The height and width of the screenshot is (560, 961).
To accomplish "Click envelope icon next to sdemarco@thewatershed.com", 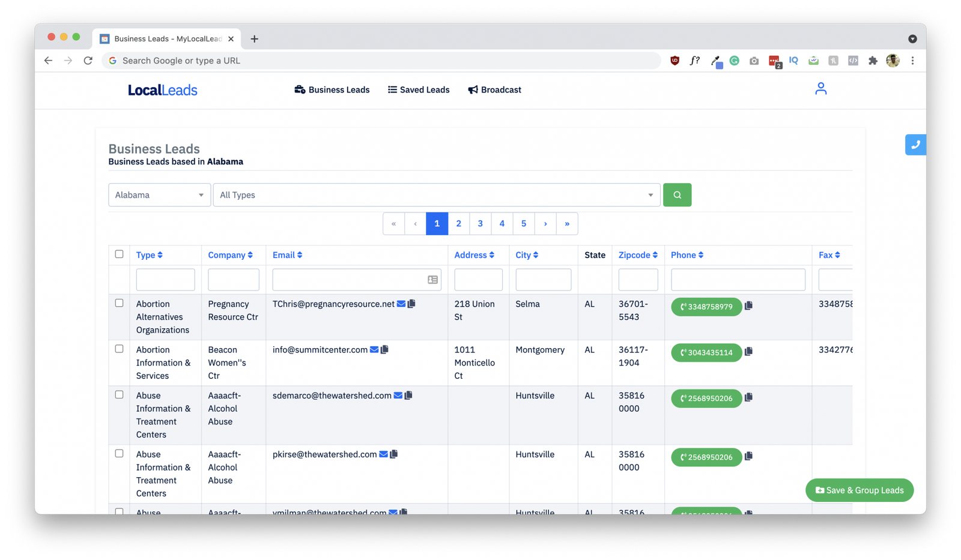I will [x=398, y=396].
